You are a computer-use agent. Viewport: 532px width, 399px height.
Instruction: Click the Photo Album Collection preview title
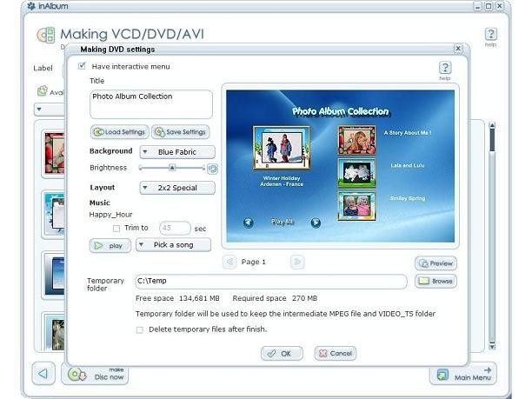[x=340, y=111]
